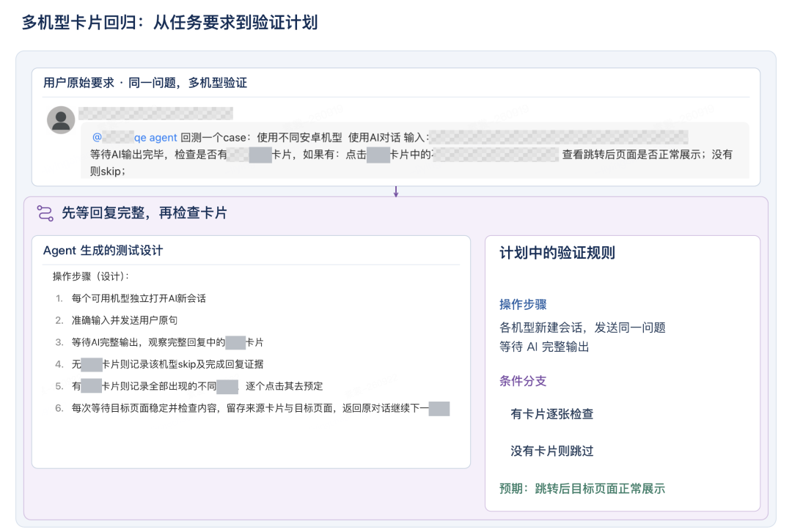Click 等待 AI 完整输出 under 计划中的验证规则

(544, 347)
